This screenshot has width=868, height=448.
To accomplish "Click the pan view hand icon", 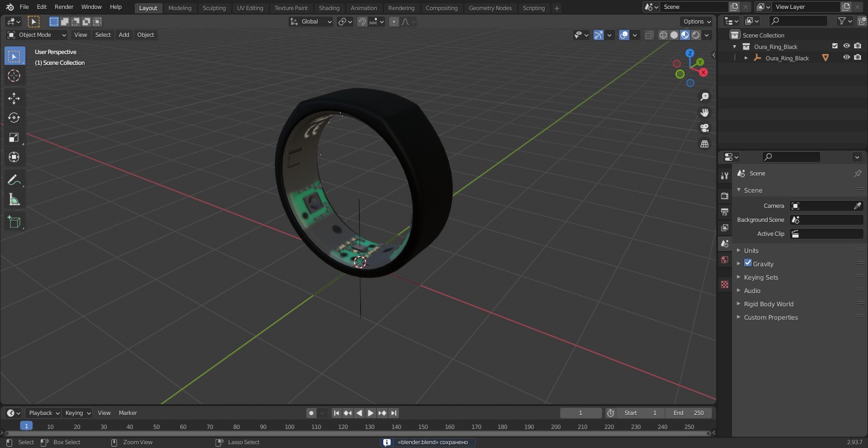I will (x=704, y=112).
